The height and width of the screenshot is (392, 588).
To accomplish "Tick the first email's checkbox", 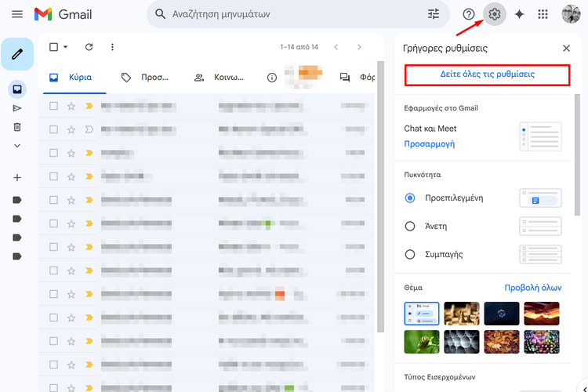I will coord(54,106).
